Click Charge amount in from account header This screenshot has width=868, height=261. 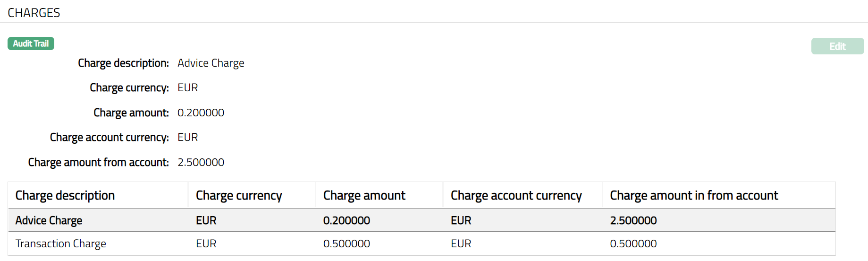tap(694, 195)
